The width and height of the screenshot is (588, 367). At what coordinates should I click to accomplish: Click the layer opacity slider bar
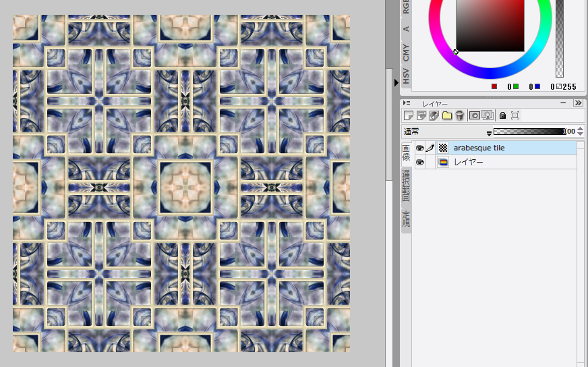point(529,132)
